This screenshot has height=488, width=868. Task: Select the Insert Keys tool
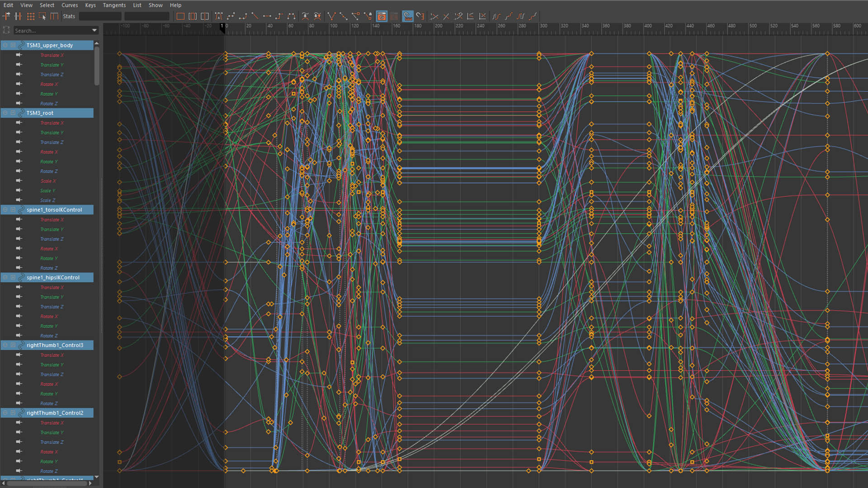18,16
